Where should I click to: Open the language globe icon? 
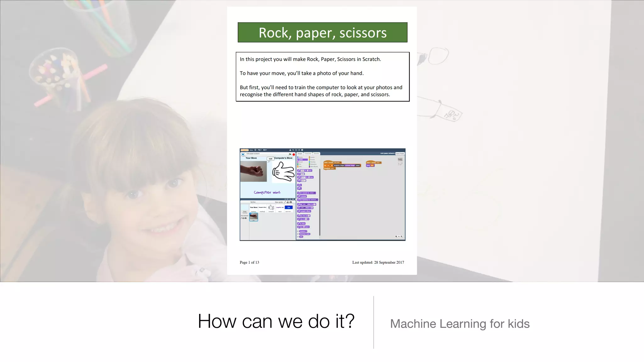click(x=255, y=150)
